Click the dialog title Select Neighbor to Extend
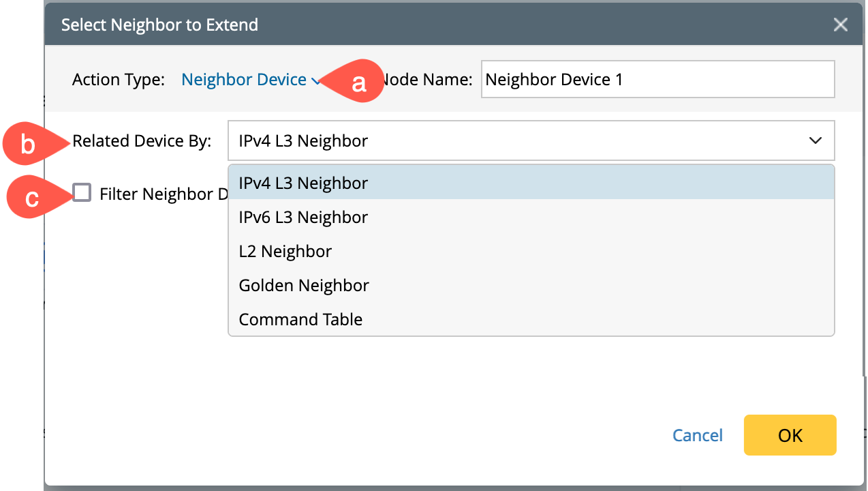This screenshot has width=868, height=491. [159, 25]
